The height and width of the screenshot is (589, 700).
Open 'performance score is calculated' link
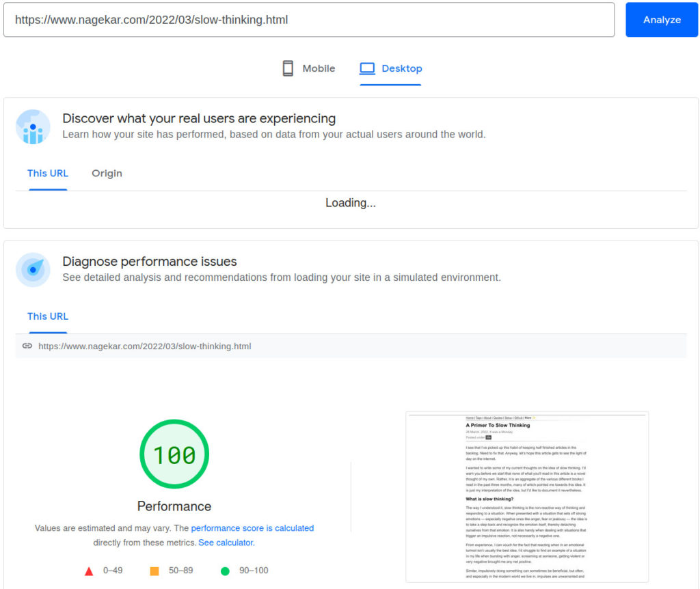point(252,528)
